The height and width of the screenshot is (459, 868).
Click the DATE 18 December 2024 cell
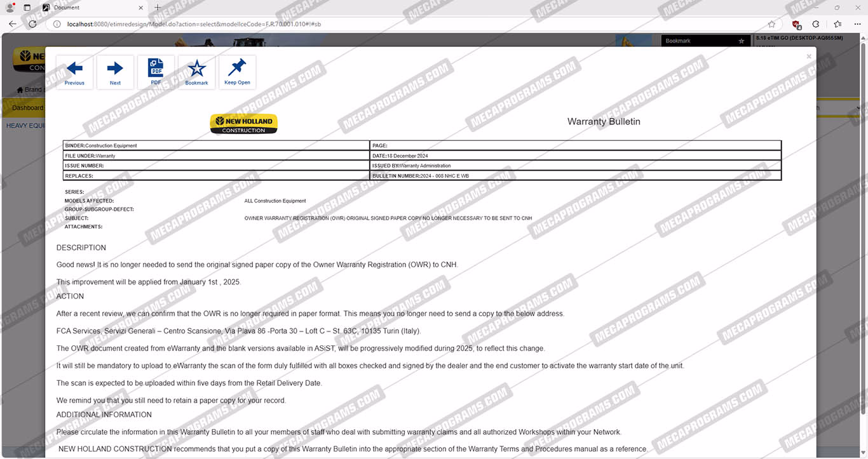[576, 156]
